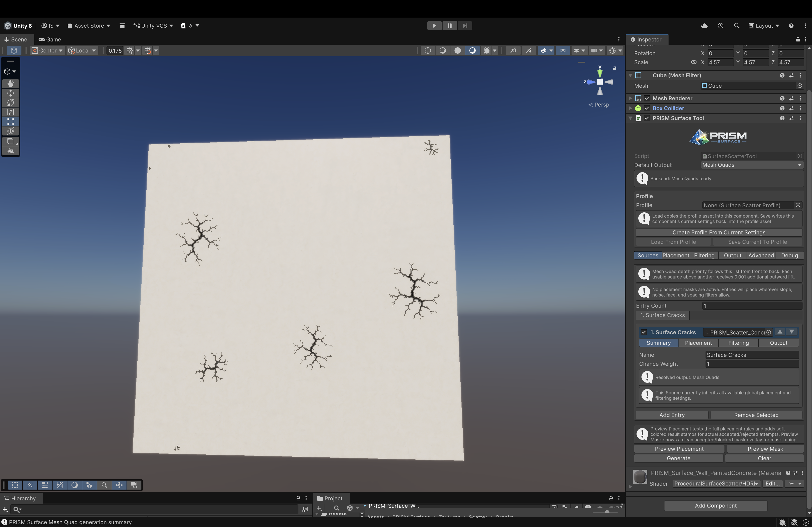This screenshot has width=812, height=527.
Task: Open the Debug tab
Action: [x=789, y=255]
